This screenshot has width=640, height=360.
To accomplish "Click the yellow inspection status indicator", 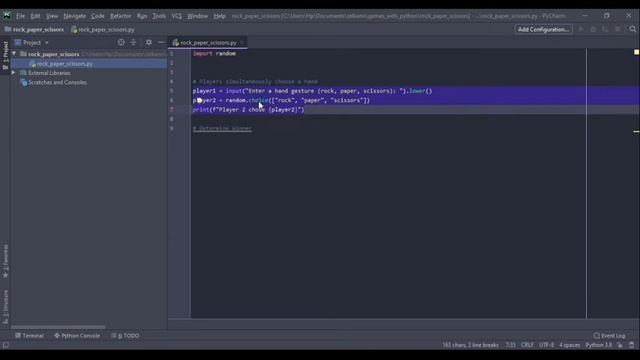I will pos(636,52).
